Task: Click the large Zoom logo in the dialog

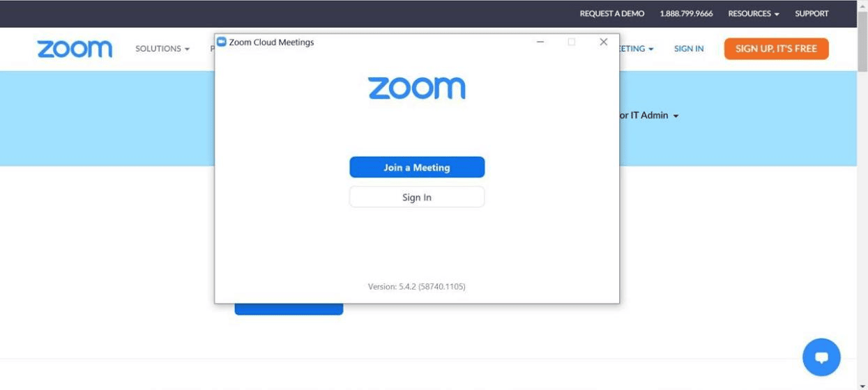Action: [416, 88]
